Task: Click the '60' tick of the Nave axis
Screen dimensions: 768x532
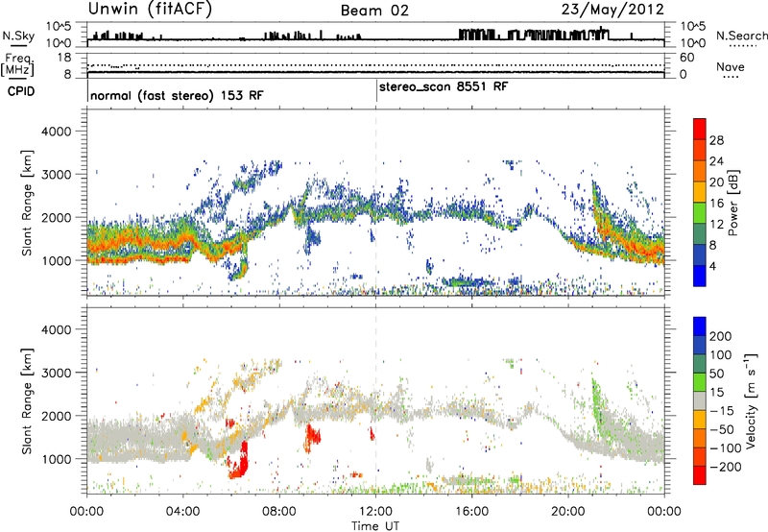Action: click(x=686, y=58)
